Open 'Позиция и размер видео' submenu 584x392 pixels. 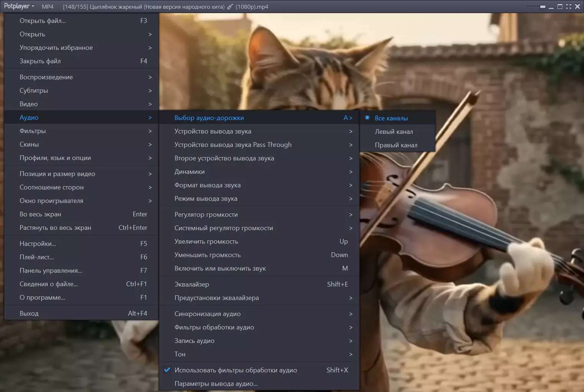pos(81,174)
